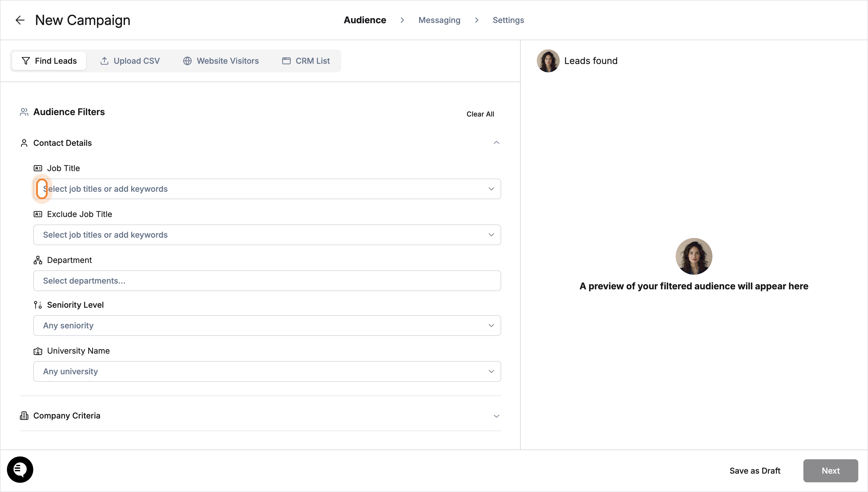The image size is (868, 492).
Task: Click Save as Draft
Action: click(x=755, y=471)
